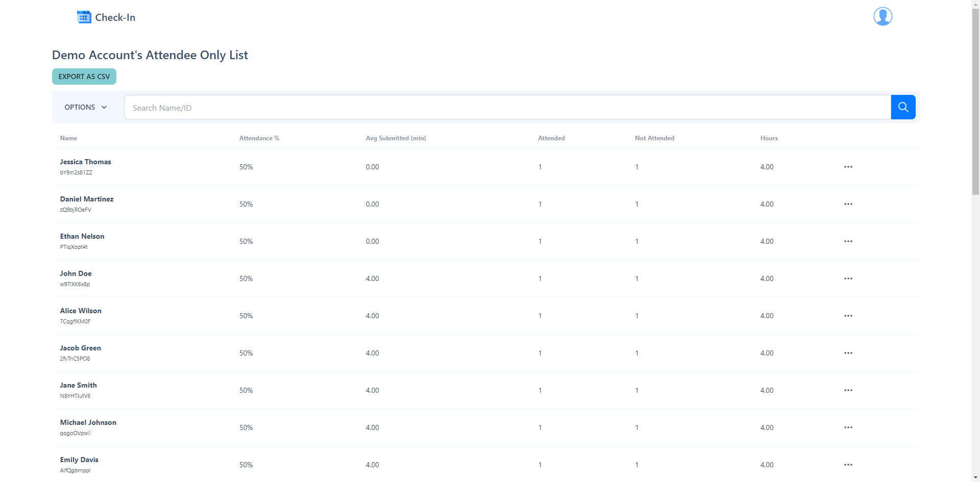Select the Jessica Thomas name
This screenshot has height=482, width=980.
85,162
